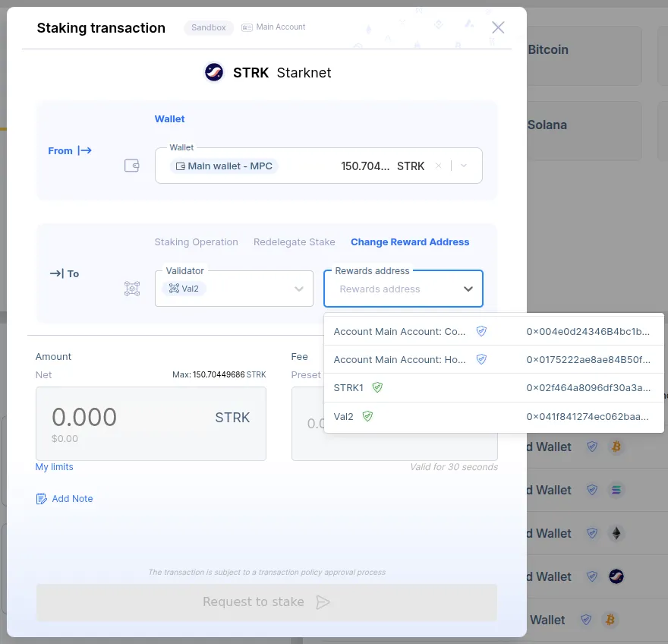Select Account Main Account: Ho... address option
The width and height of the screenshot is (668, 644).
tap(493, 360)
